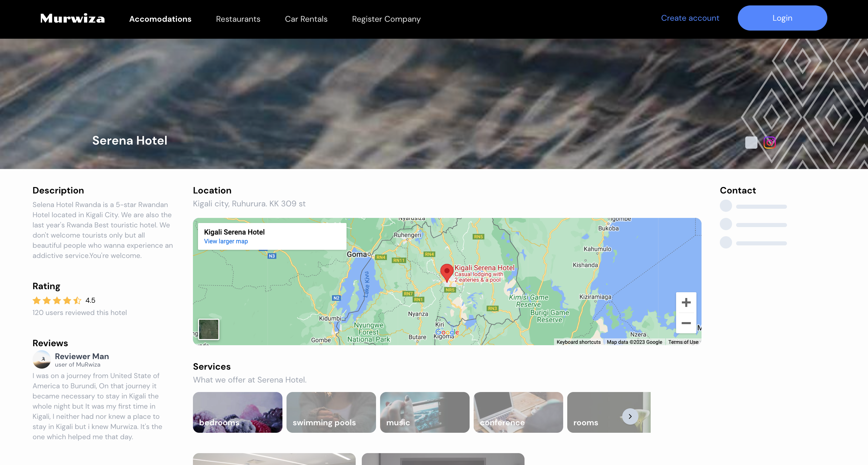Zoom in the map with plus
This screenshot has width=868, height=465.
tap(686, 302)
